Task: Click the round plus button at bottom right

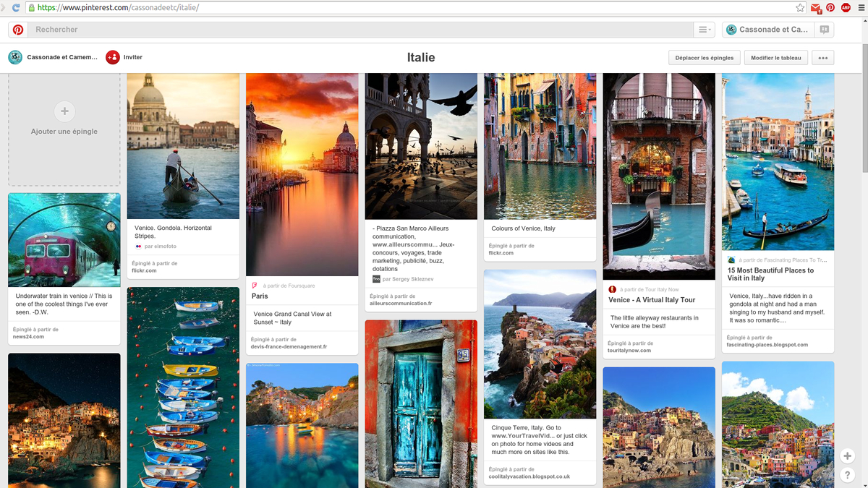Action: tap(847, 456)
